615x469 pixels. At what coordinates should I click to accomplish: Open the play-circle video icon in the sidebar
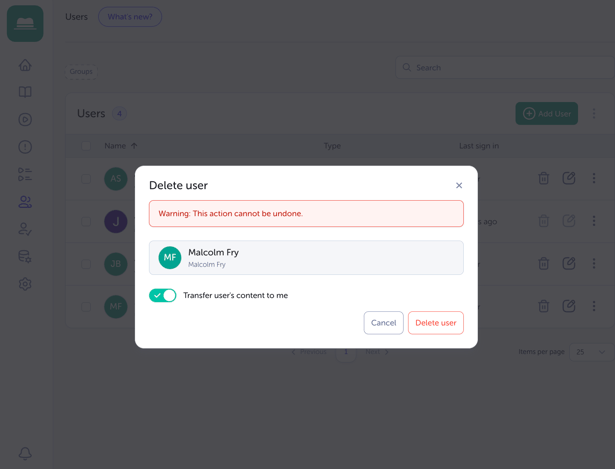tap(25, 119)
